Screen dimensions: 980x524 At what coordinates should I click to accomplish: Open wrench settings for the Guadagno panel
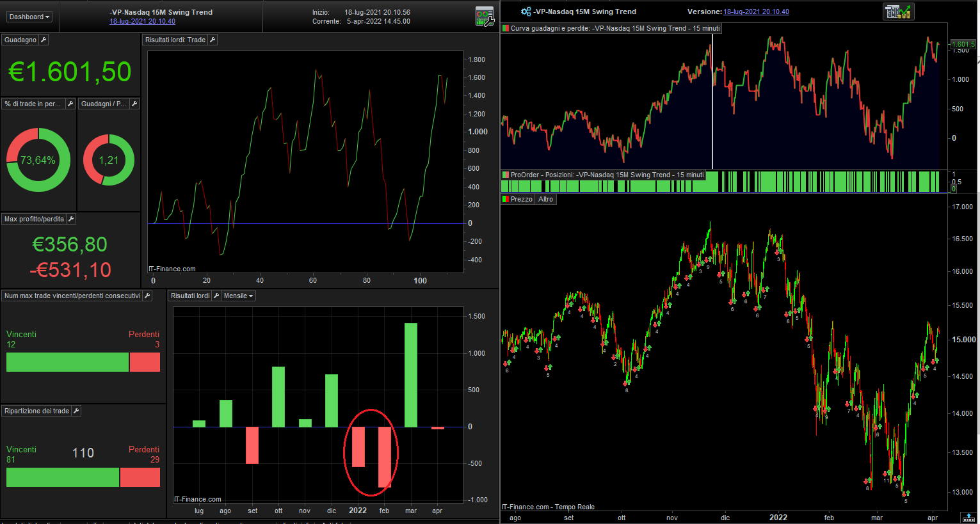coord(44,40)
